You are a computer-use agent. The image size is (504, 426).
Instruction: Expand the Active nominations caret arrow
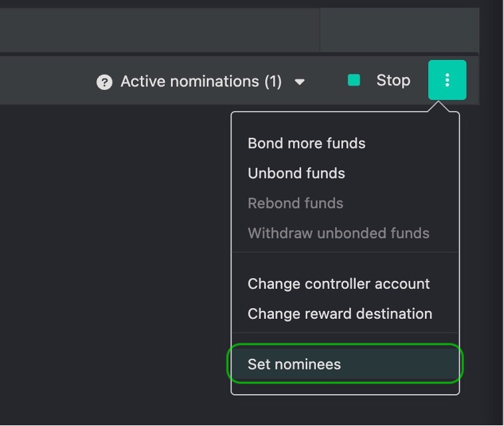pos(299,82)
